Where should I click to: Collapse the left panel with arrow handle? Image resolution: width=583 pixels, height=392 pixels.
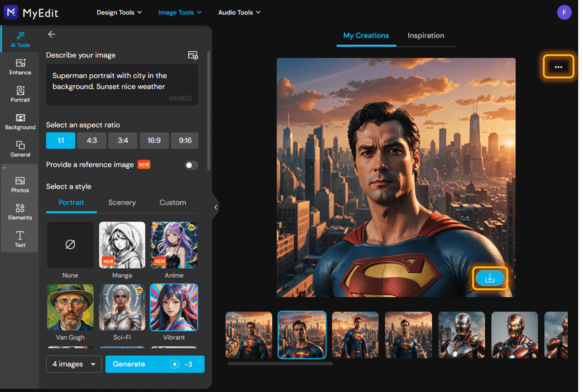[x=216, y=207]
